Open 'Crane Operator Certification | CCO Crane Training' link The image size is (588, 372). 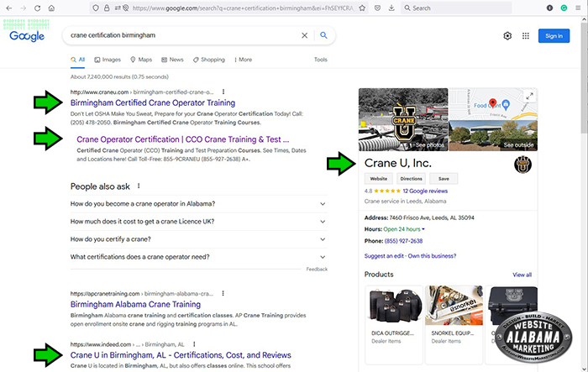pos(183,139)
